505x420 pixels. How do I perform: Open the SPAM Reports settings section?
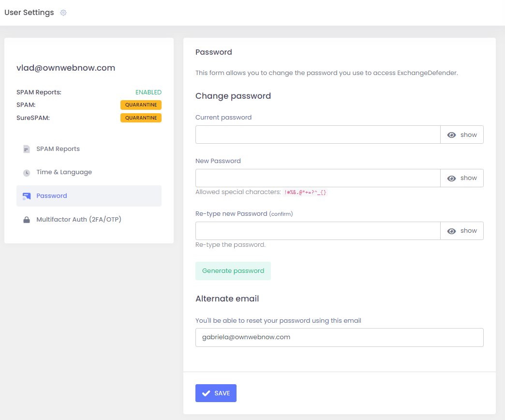tap(58, 149)
